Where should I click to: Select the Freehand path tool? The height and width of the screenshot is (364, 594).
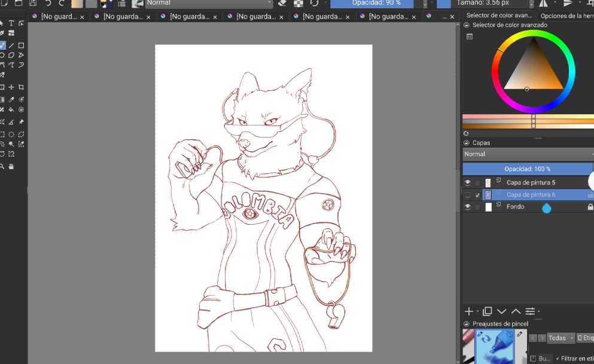tap(11, 65)
